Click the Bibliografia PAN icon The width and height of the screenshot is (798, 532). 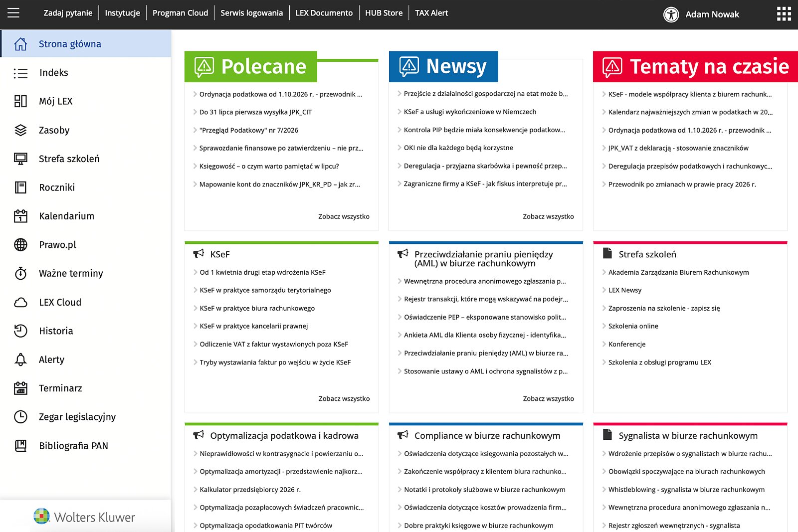tap(20, 446)
